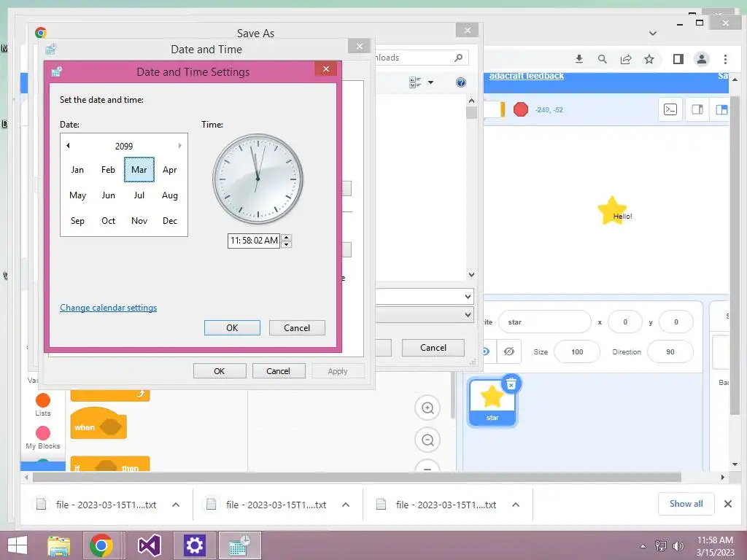Open Chrome profile avatar

coord(701,59)
